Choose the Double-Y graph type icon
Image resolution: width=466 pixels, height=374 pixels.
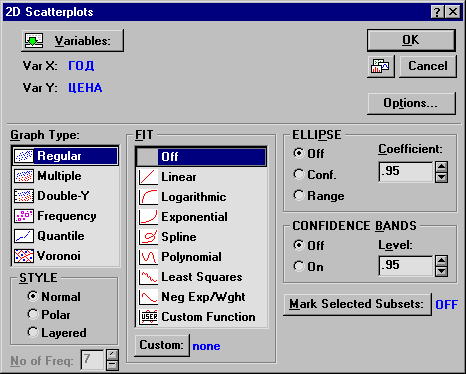click(24, 196)
